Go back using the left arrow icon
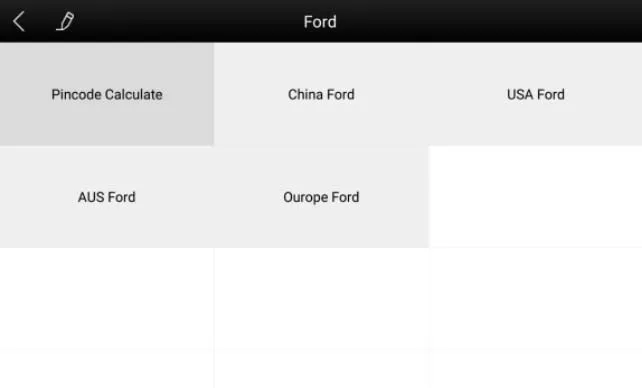Image resolution: width=642 pixels, height=388 pixels. [x=19, y=21]
